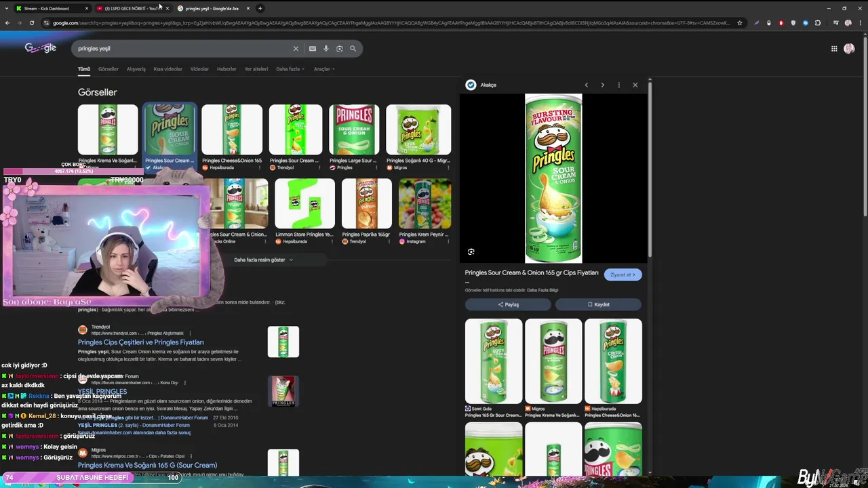Click the large Pringles can preview image
Screen dimensions: 868x488
tap(553, 178)
